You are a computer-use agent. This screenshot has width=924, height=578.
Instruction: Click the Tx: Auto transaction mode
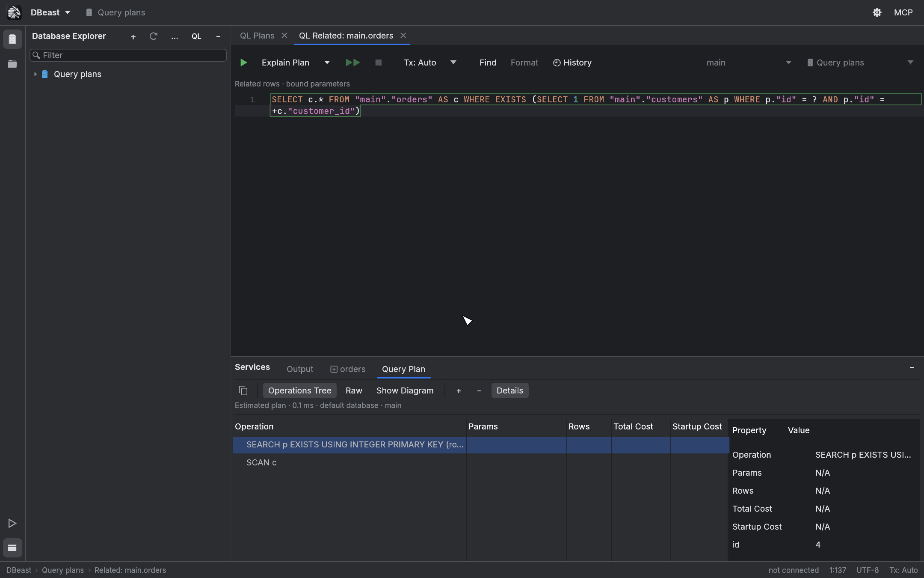pyautogui.click(x=420, y=63)
